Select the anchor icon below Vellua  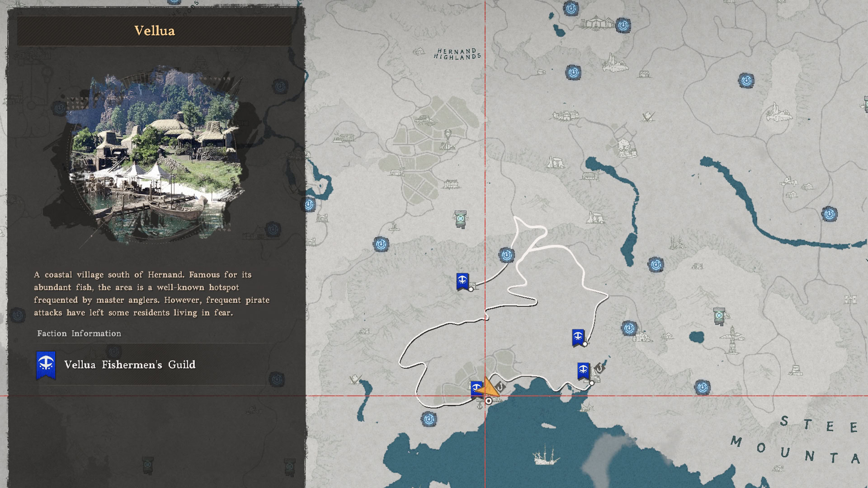[x=481, y=405]
